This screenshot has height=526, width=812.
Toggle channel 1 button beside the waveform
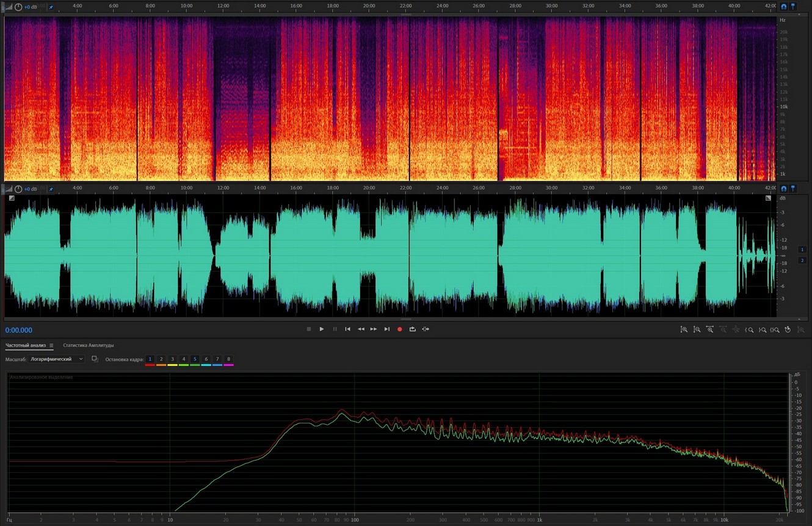click(x=802, y=249)
